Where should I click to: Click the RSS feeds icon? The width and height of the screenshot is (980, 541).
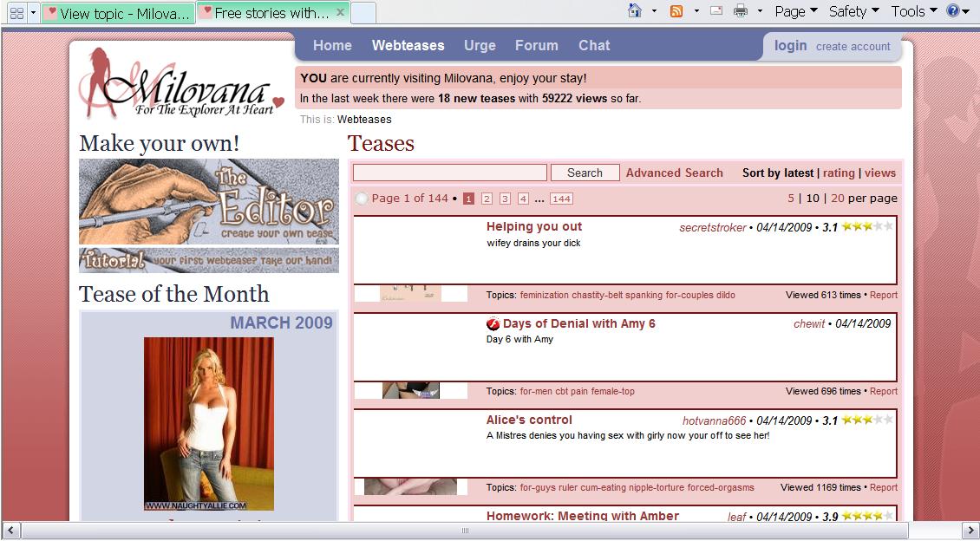click(676, 11)
